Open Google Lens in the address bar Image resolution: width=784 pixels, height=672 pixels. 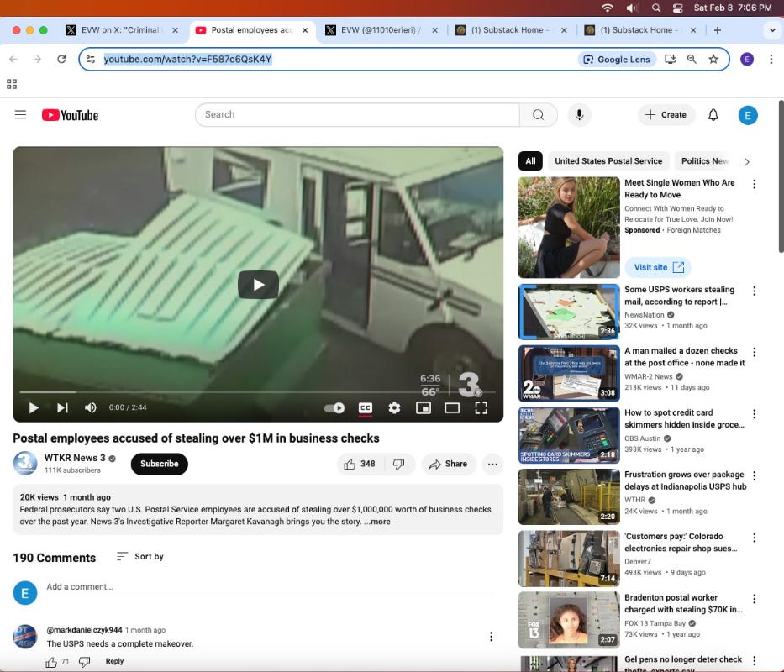click(x=617, y=59)
